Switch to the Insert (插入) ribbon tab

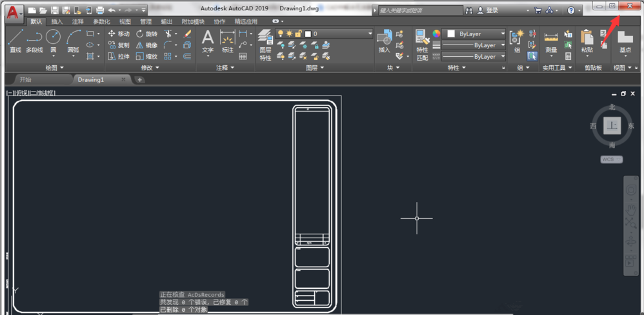(x=57, y=21)
